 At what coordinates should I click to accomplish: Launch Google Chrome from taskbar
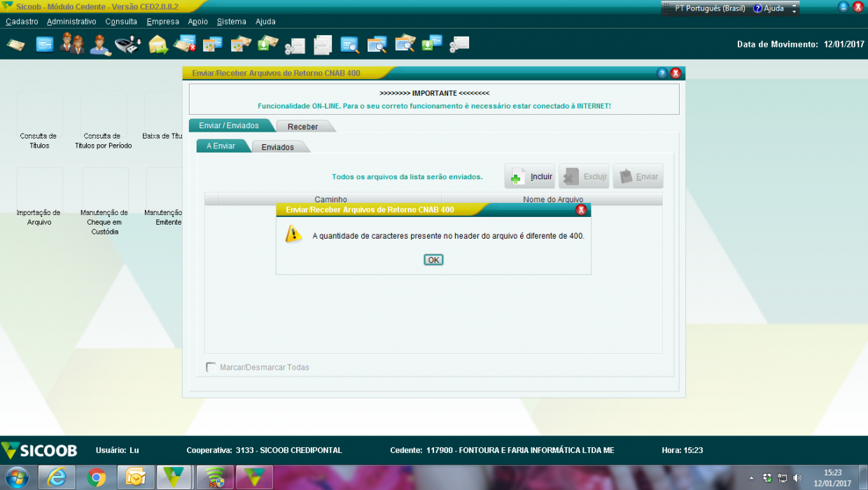97,477
